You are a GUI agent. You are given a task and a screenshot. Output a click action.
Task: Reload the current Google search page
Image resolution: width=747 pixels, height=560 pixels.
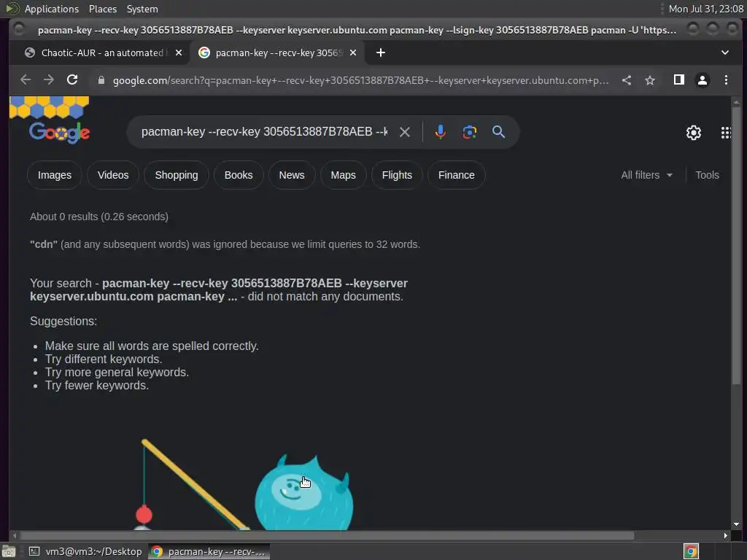[72, 80]
